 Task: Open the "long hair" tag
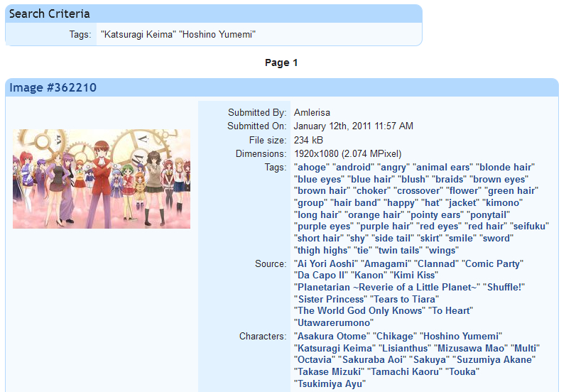tap(318, 214)
